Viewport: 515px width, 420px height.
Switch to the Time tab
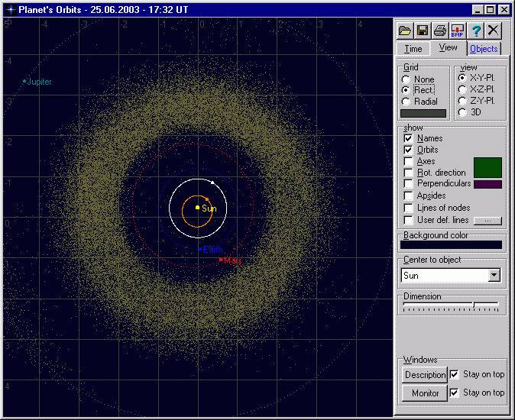[413, 49]
